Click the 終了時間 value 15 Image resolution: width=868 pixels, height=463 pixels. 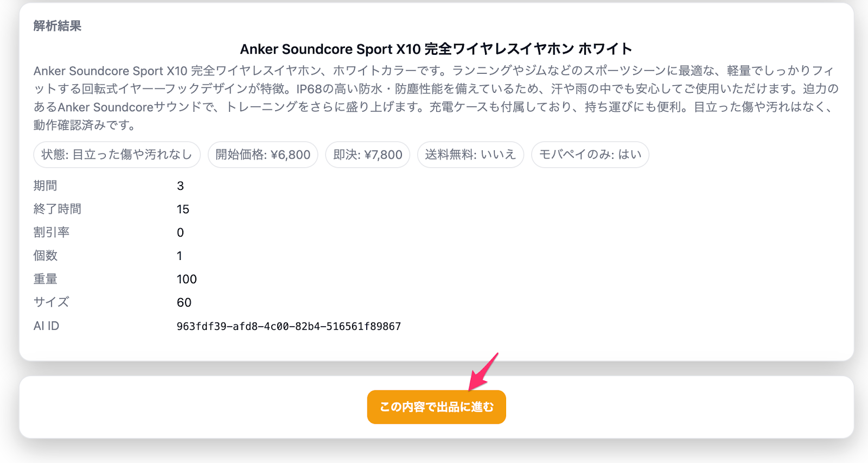pos(183,210)
